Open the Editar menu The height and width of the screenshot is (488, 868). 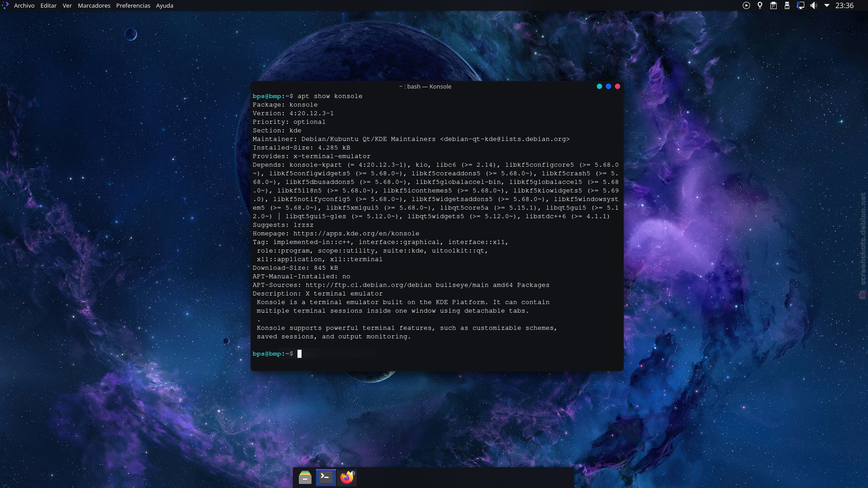(x=48, y=5)
